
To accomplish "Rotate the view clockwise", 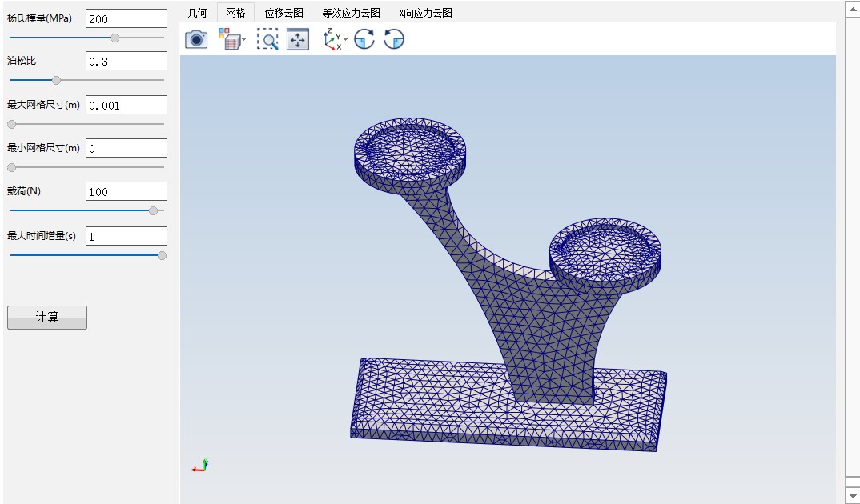I will (364, 39).
